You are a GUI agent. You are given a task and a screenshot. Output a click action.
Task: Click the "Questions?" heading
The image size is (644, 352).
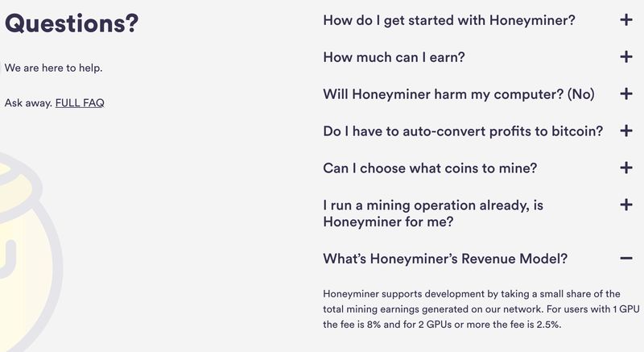72,23
